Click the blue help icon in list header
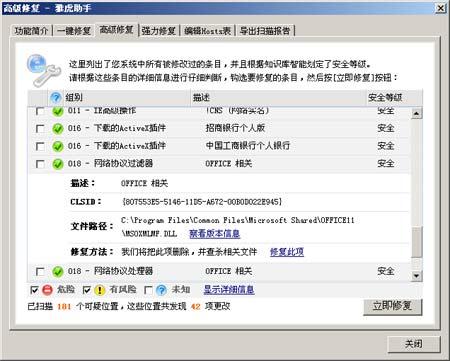Image resolution: width=450 pixels, height=361 pixels. (56, 98)
